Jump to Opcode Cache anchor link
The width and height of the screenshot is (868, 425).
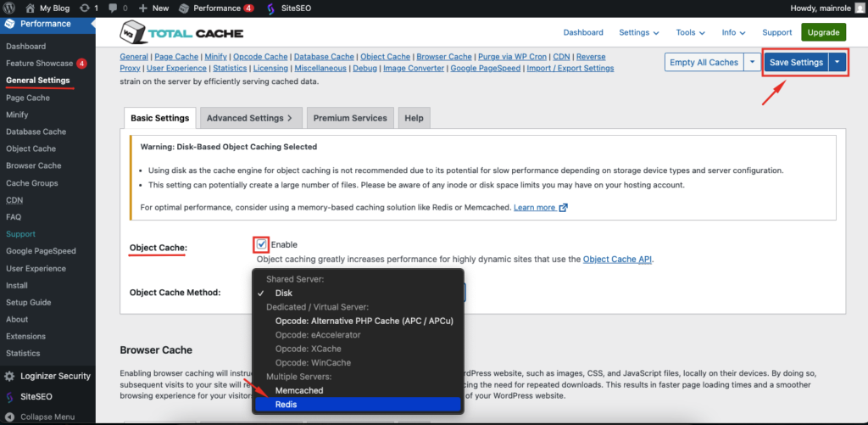coord(260,57)
